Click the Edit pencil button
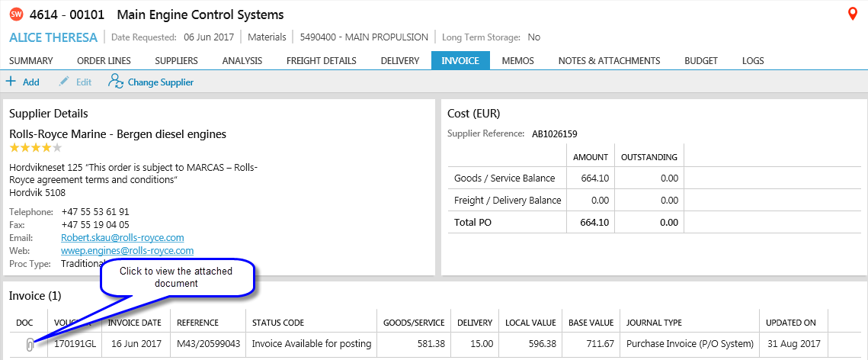Image resolution: width=868 pixels, height=360 pixels. [75, 82]
